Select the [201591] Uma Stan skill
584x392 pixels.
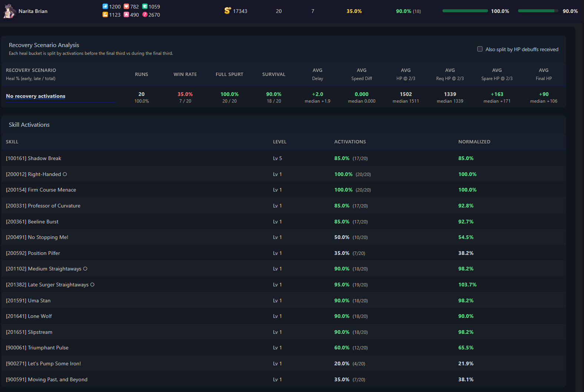(x=283, y=300)
